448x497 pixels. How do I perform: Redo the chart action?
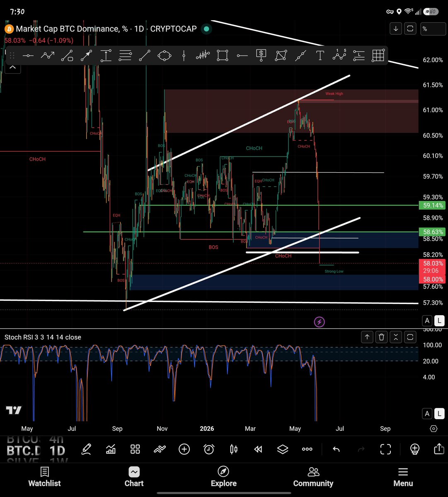(361, 449)
